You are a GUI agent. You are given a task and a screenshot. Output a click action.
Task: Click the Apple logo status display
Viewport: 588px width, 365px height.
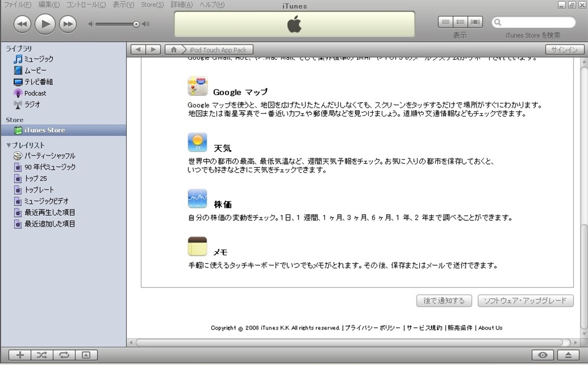point(295,24)
